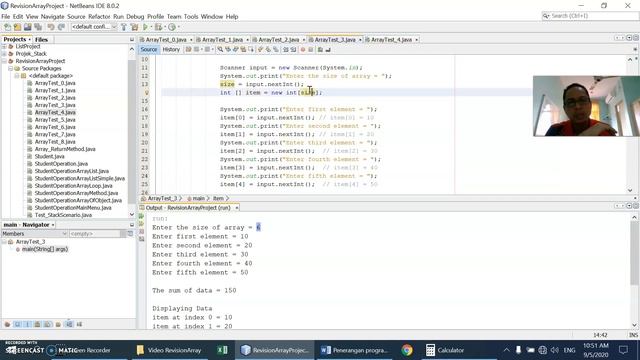Click the Projects tree vertical scrollbar
Viewport: 640px width, 360px height.
click(x=131, y=131)
